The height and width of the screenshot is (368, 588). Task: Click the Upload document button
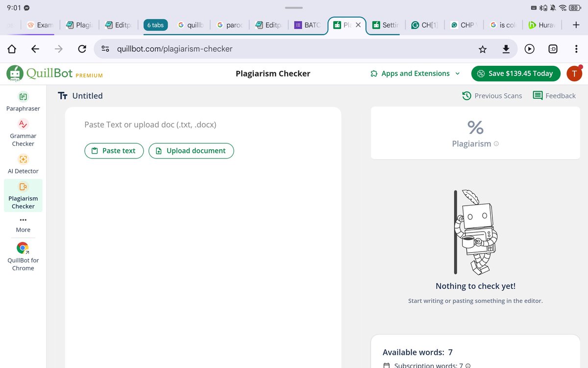click(191, 151)
